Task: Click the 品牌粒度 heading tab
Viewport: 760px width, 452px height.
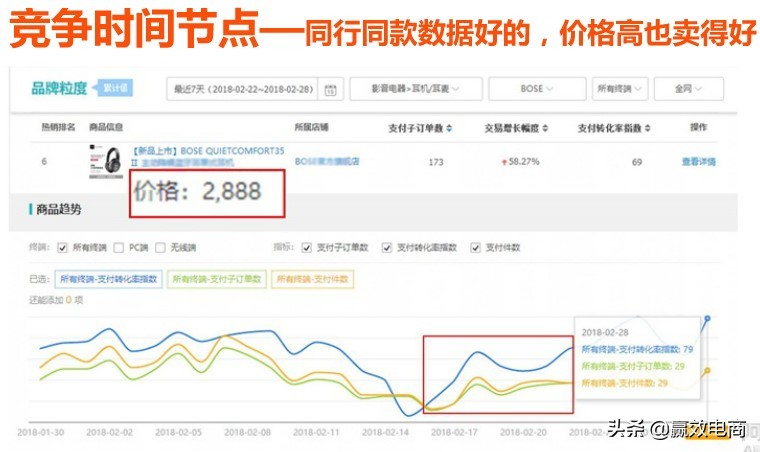Action: click(x=59, y=88)
